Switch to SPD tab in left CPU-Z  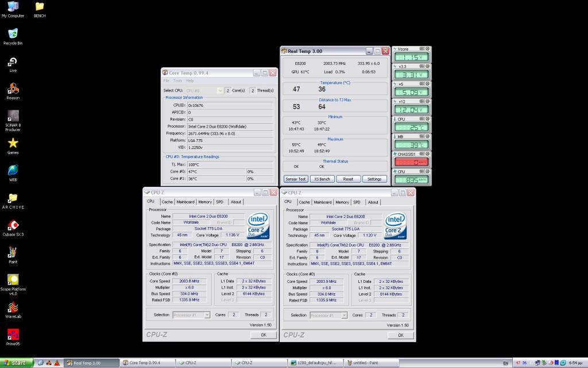(x=220, y=202)
